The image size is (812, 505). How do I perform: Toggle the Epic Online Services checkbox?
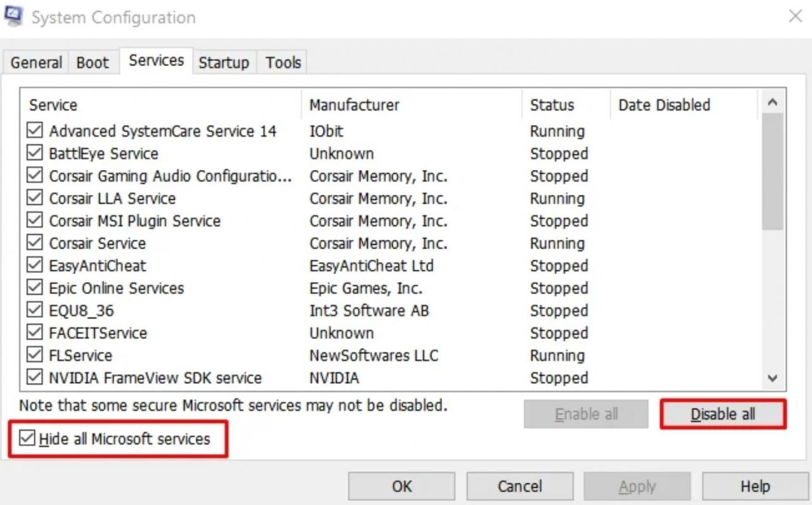tap(35, 288)
